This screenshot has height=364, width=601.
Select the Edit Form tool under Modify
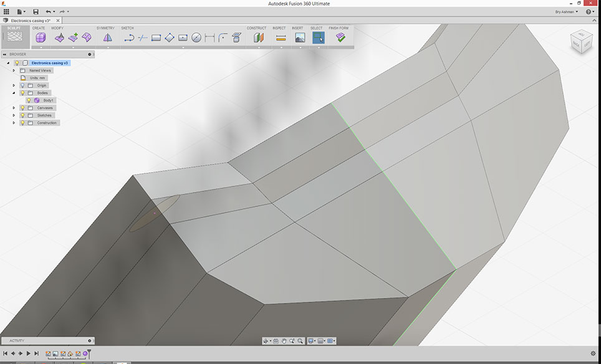59,37
